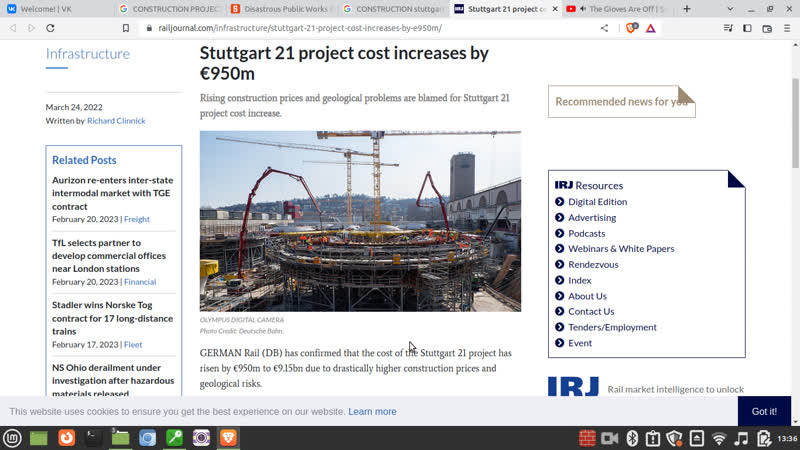Image resolution: width=800 pixels, height=450 pixels.
Task: Open the Wi-Fi network tray menu
Action: click(719, 438)
